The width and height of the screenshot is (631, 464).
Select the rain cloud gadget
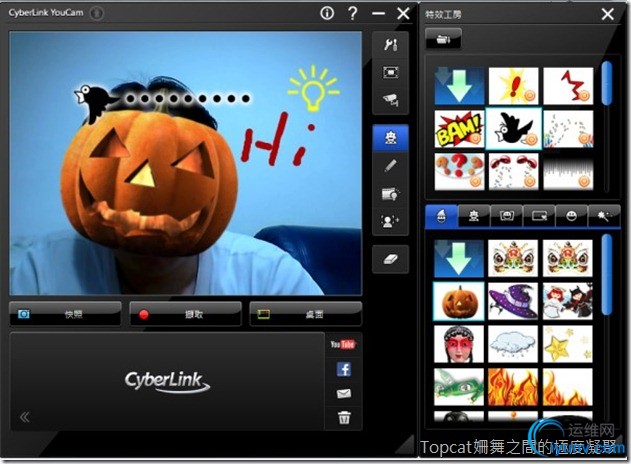pos(513,344)
